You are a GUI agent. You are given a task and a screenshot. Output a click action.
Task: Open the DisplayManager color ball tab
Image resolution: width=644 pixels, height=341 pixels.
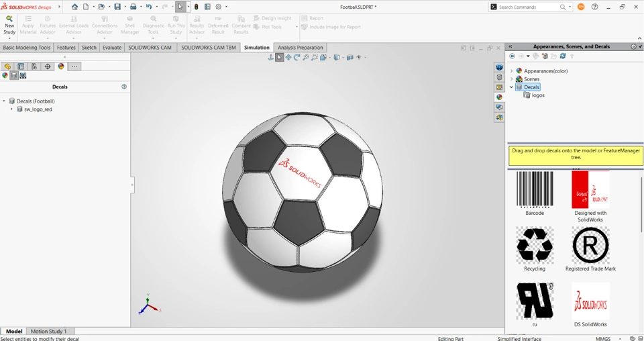pyautogui.click(x=61, y=66)
